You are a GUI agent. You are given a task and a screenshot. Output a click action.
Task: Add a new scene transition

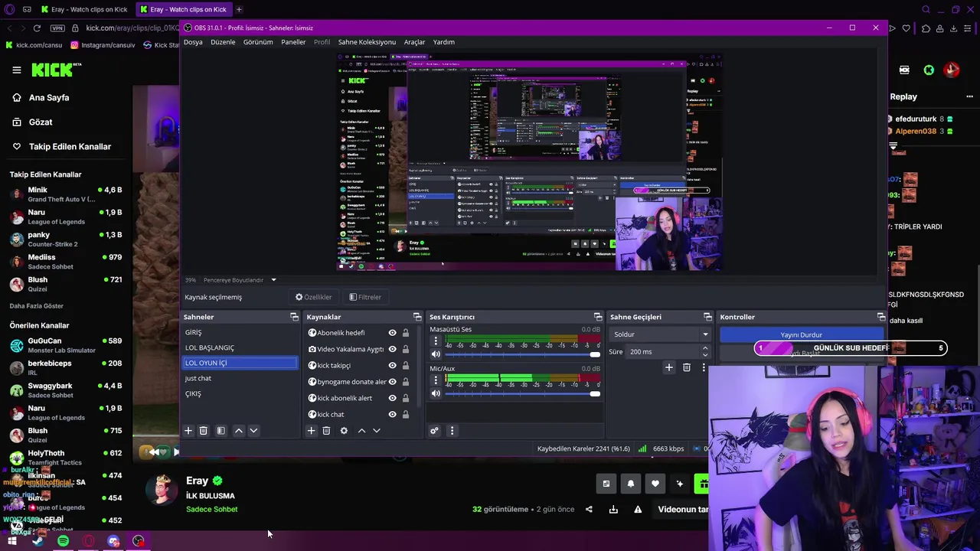point(669,367)
